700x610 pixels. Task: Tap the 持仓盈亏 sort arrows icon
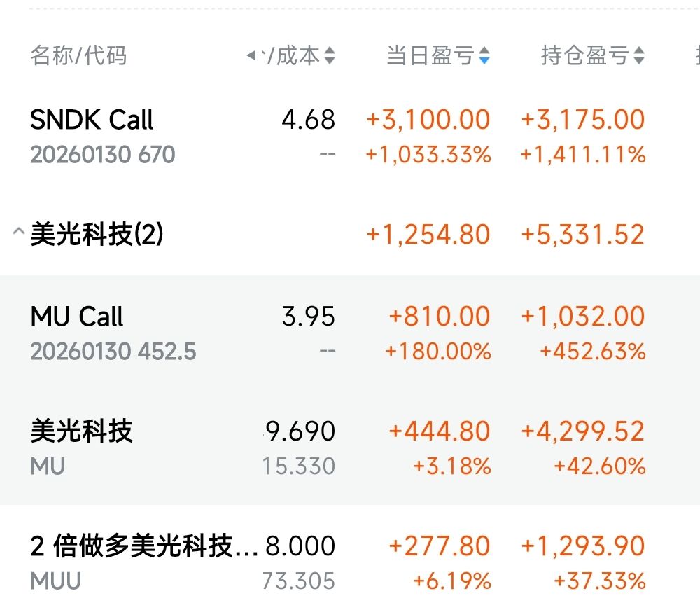638,56
